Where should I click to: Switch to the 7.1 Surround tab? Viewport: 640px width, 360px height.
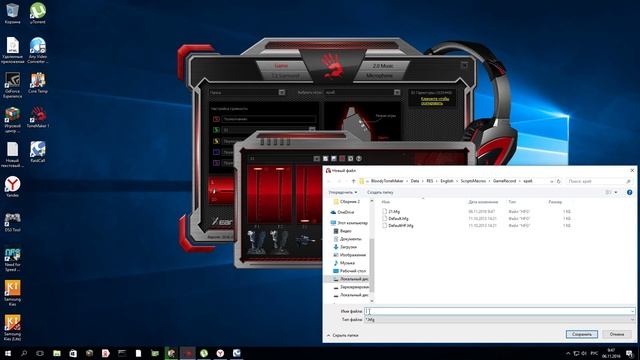pos(286,76)
